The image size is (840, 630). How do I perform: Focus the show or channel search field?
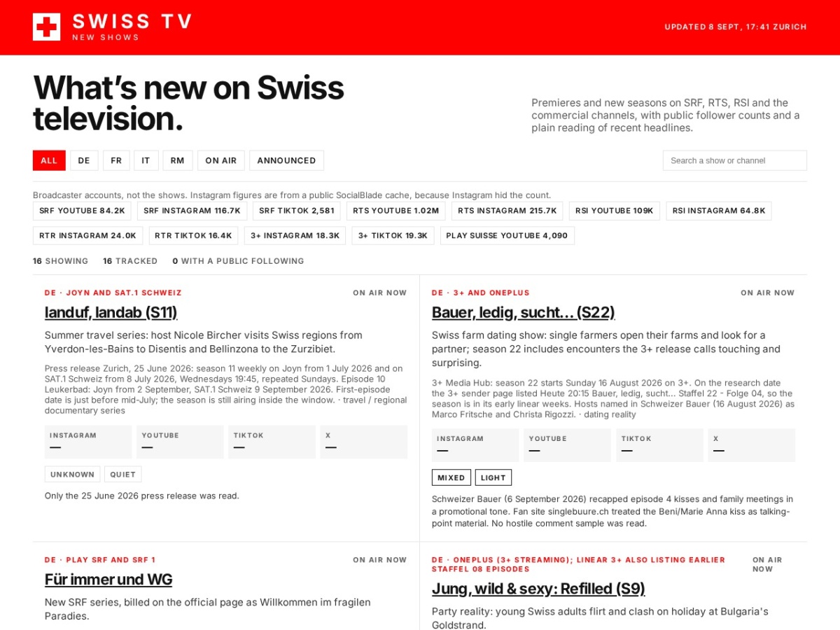click(x=734, y=160)
